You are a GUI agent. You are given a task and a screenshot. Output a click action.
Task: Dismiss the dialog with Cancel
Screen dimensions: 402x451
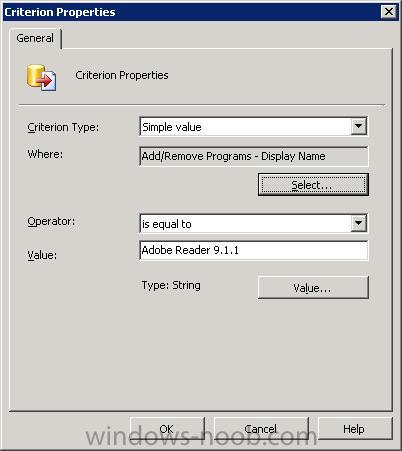(261, 429)
